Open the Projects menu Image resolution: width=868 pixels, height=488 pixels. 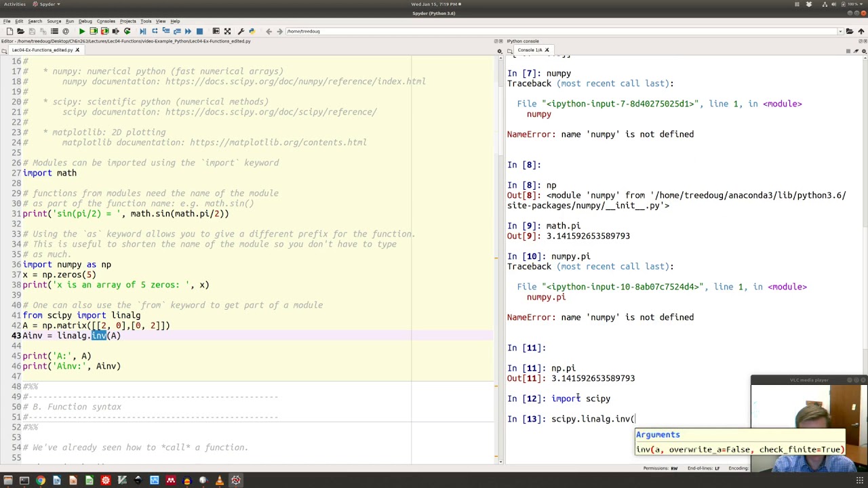[127, 21]
